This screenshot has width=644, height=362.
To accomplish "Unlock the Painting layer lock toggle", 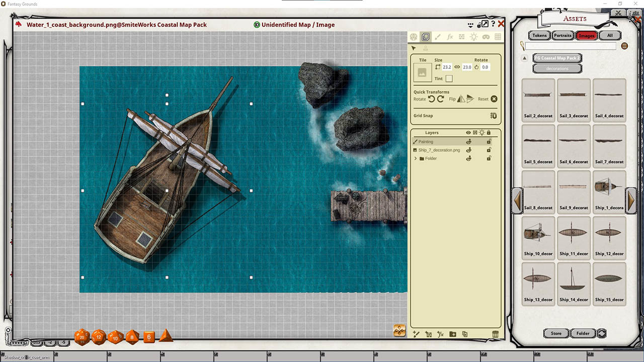I will point(489,141).
